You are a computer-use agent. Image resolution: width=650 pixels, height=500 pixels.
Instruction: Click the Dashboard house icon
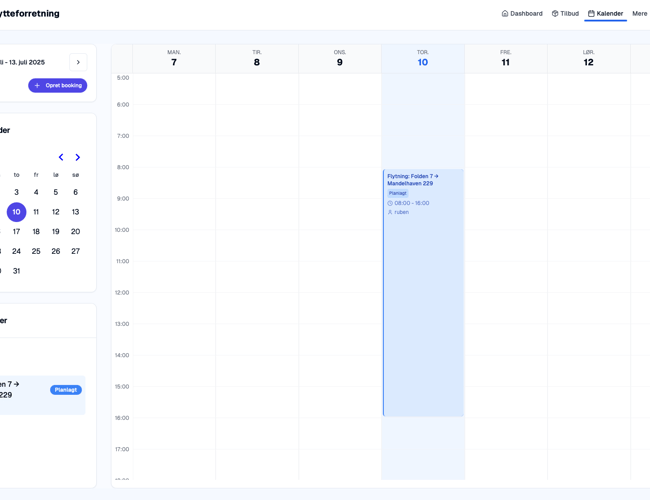505,14
